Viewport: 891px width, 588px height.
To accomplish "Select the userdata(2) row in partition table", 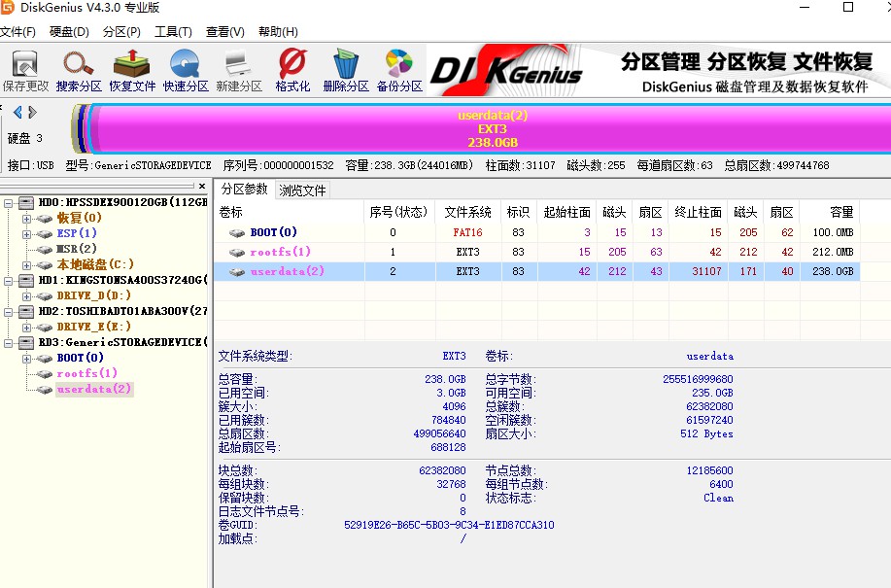I will tap(536, 271).
